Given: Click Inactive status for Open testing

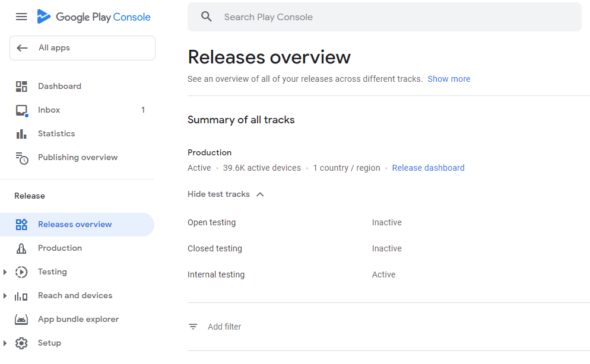Looking at the screenshot, I should pos(387,222).
